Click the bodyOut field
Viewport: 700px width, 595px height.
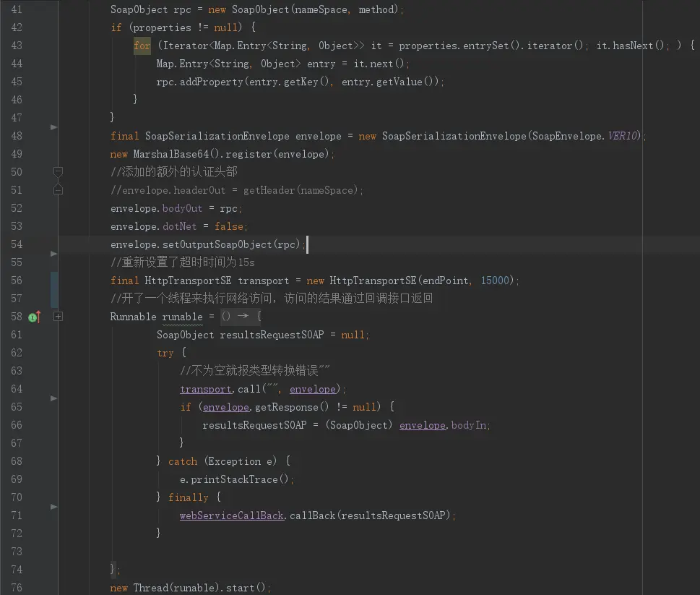pos(182,208)
